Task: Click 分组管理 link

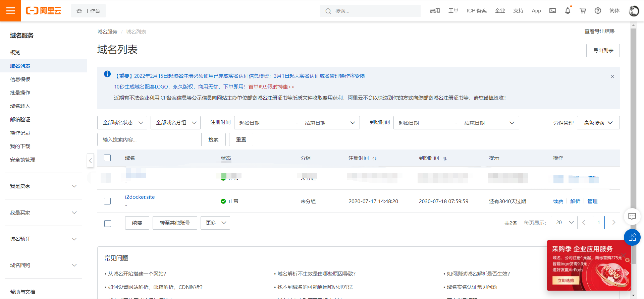Action: (x=563, y=123)
